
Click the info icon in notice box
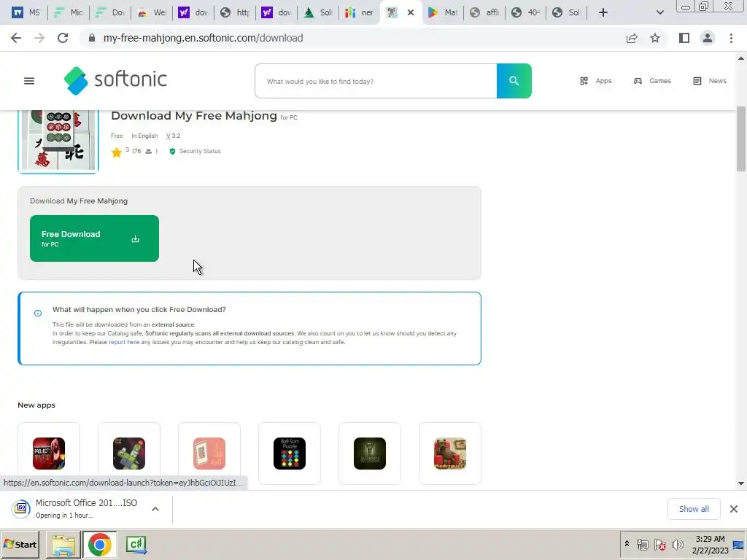pos(38,313)
